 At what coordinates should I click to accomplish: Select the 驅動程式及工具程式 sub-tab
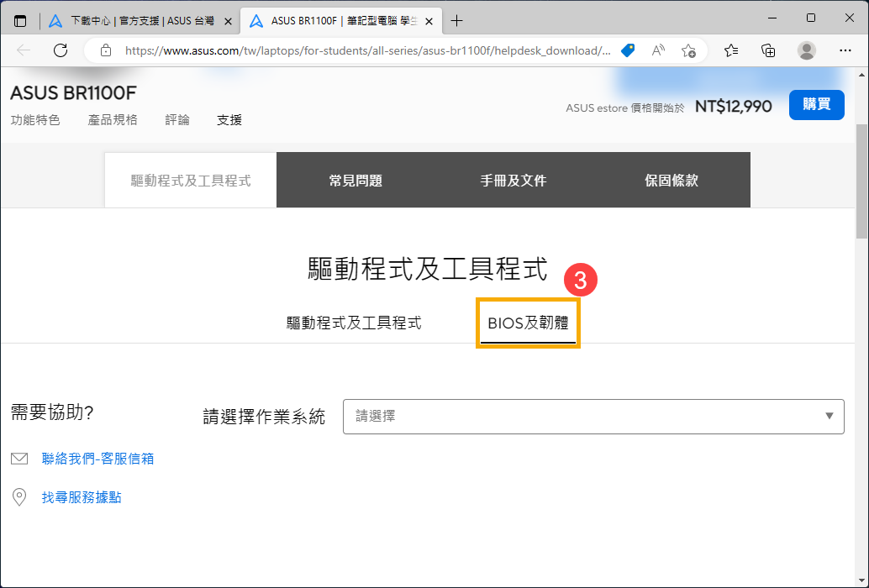click(354, 323)
